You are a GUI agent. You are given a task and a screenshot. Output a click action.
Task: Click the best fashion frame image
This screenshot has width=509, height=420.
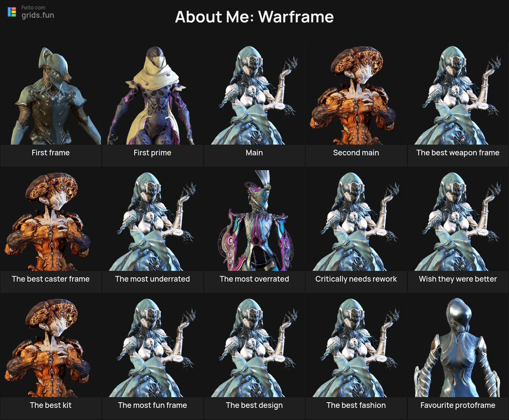pyautogui.click(x=356, y=346)
